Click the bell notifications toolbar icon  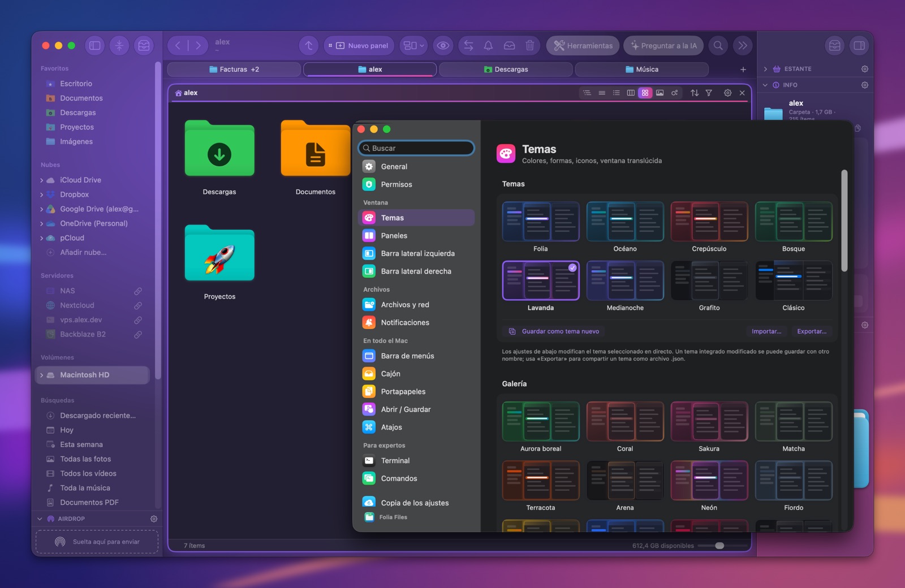488,46
